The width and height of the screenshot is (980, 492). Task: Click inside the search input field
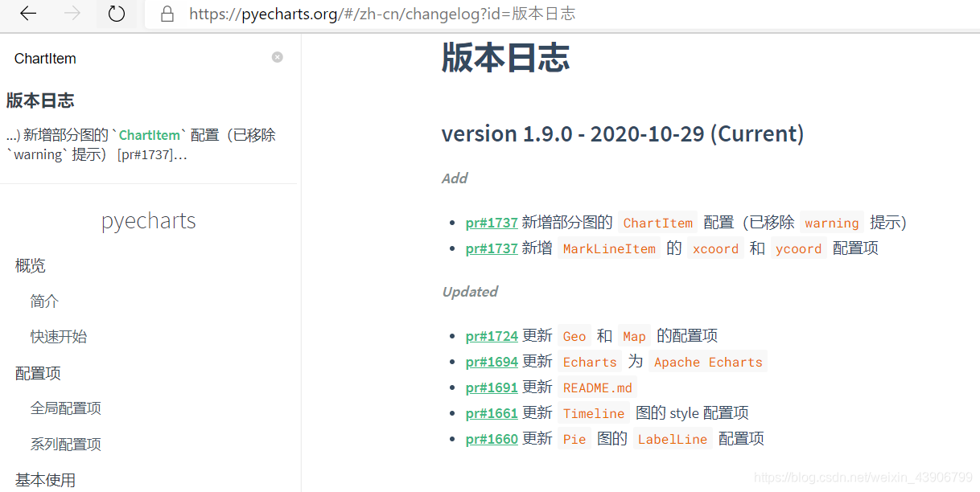pyautogui.click(x=121, y=58)
